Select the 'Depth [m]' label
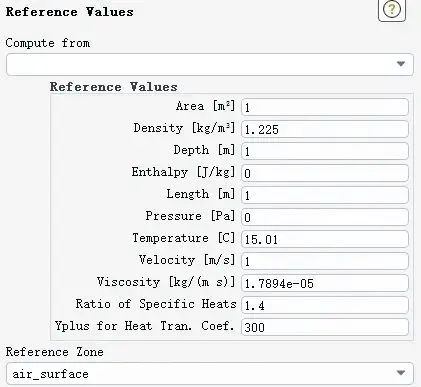421x387 pixels. pos(204,150)
